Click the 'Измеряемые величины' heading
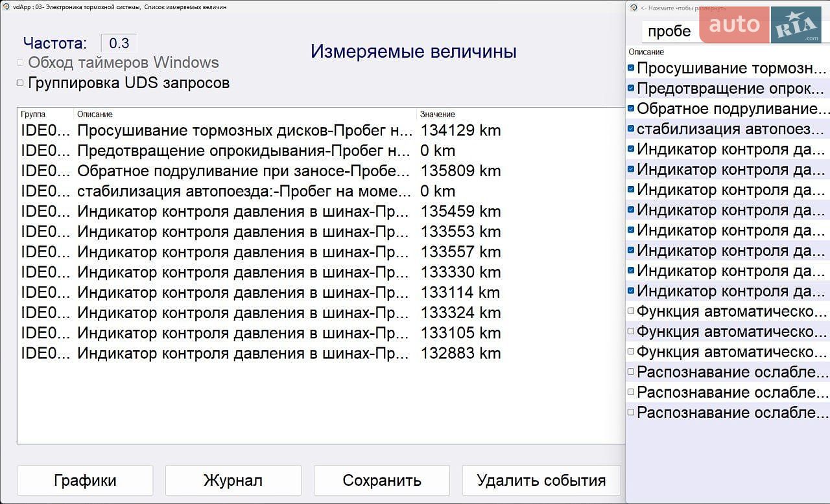Image resolution: width=830 pixels, height=504 pixels. tap(414, 51)
